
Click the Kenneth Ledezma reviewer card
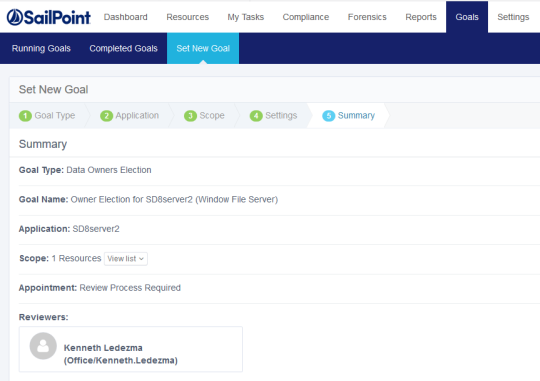point(131,349)
